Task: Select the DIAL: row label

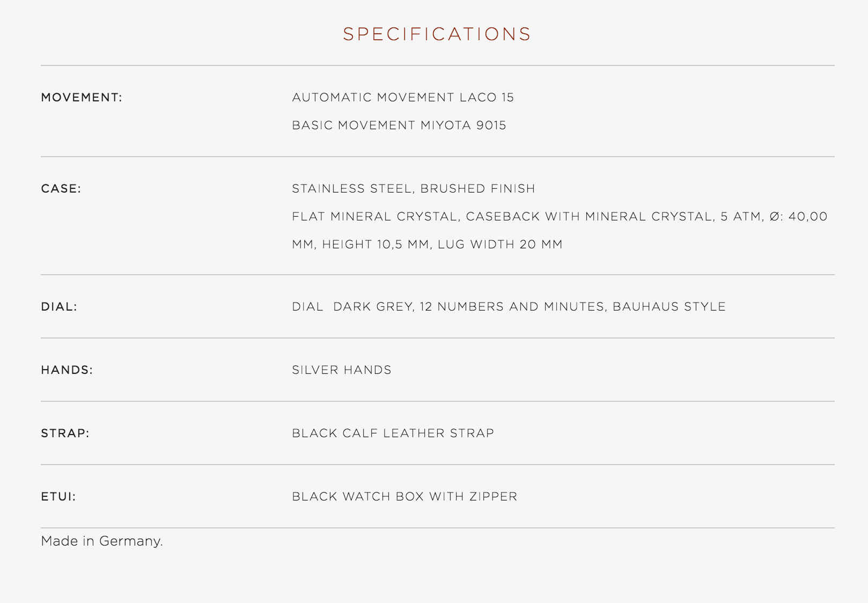Action: pyautogui.click(x=59, y=307)
